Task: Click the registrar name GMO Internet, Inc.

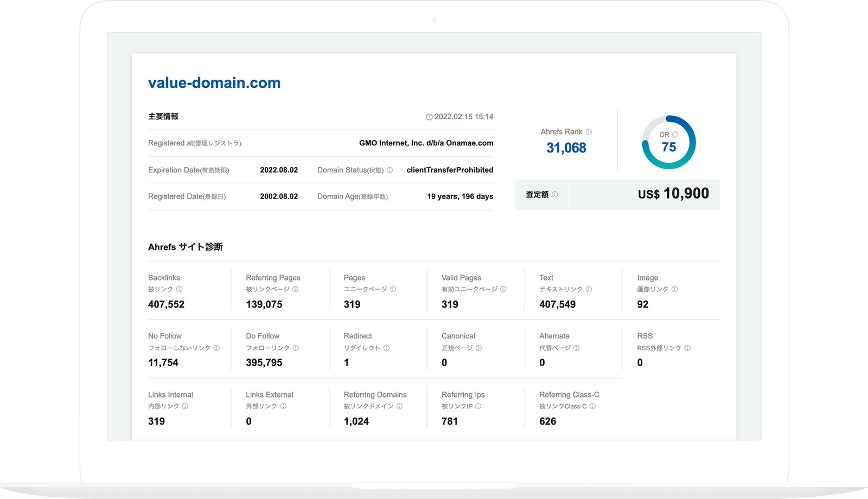Action: tap(426, 143)
